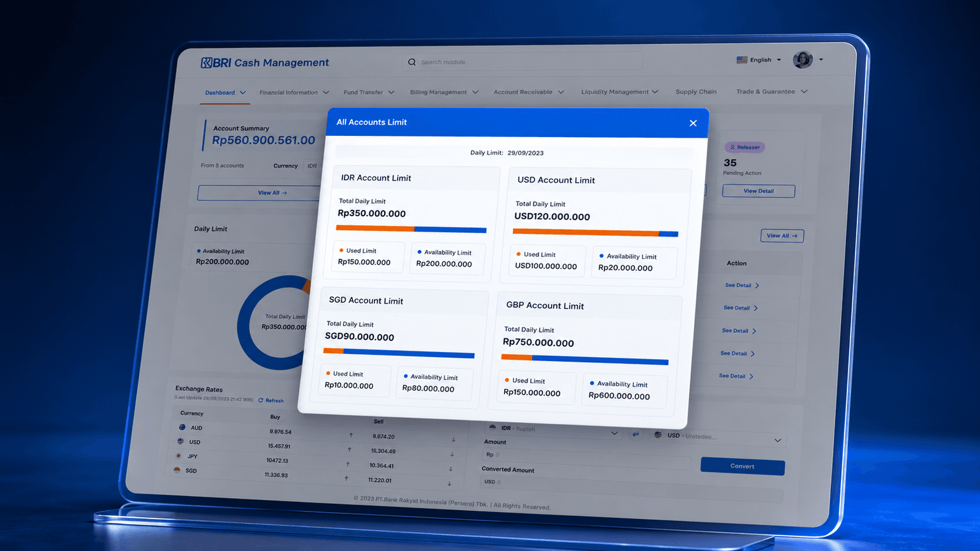Click the language flag icon
The height and width of the screenshot is (551, 980).
[741, 60]
